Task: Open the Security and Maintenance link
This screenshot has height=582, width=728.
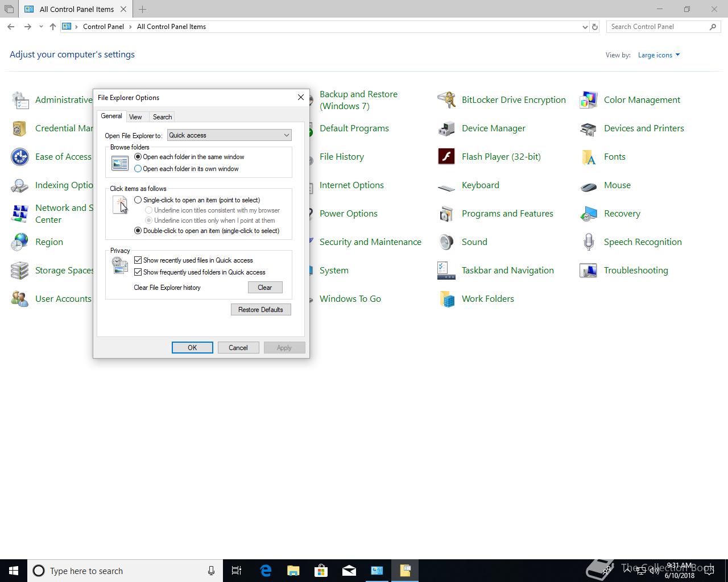Action: tap(370, 242)
